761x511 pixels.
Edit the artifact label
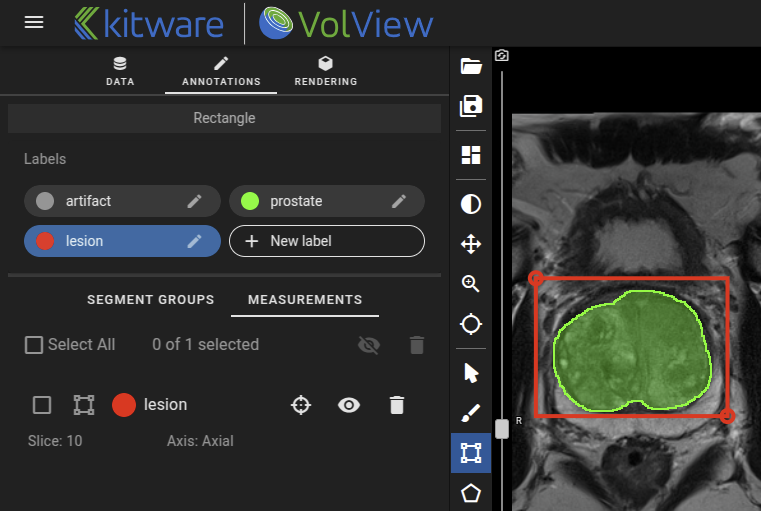point(195,201)
